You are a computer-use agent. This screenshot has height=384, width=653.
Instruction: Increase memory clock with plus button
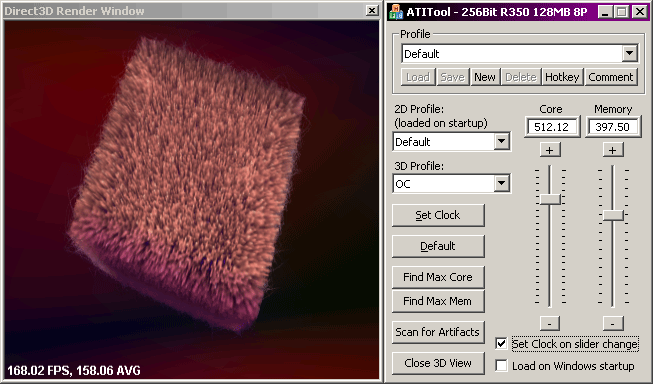click(613, 150)
